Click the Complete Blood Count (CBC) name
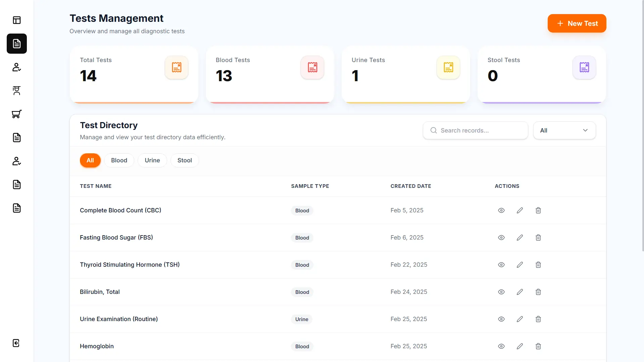 (x=120, y=210)
